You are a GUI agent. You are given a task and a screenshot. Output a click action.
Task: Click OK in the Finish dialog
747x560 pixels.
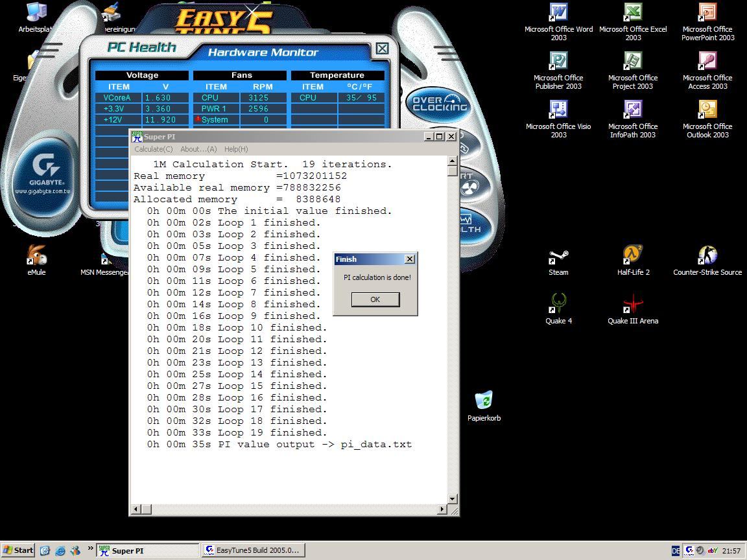tap(375, 299)
